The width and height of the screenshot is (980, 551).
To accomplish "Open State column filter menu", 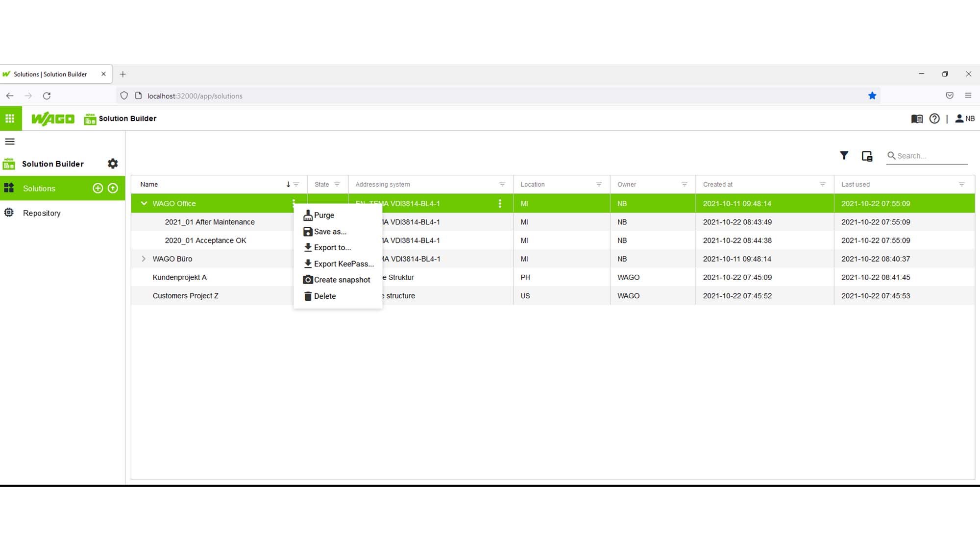I will 337,185.
